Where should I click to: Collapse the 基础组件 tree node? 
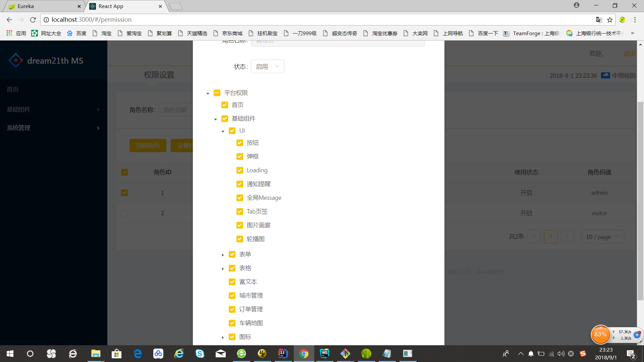[x=216, y=119]
